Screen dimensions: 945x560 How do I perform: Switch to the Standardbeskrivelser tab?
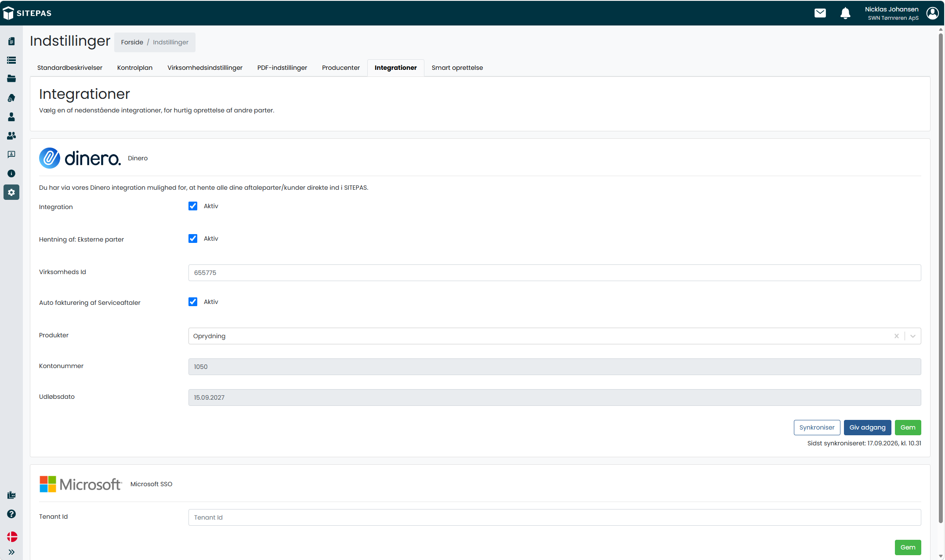coord(70,68)
